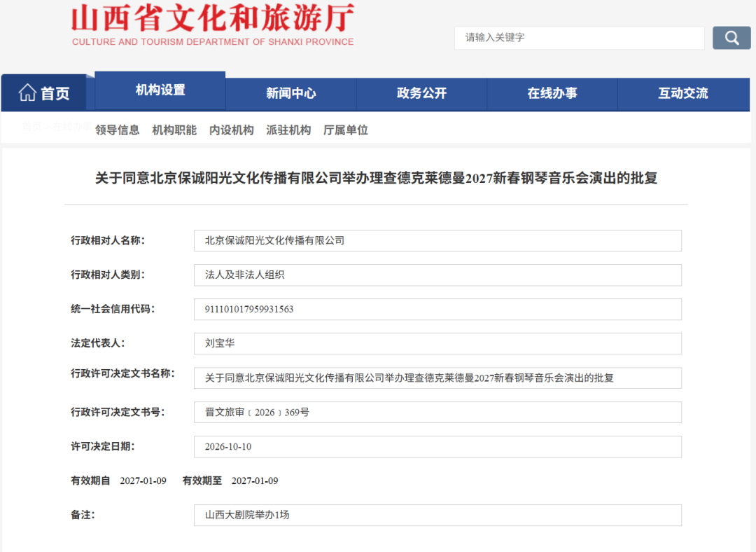Select 机构职能 in the submenu
The height and width of the screenshot is (552, 756).
pos(174,130)
